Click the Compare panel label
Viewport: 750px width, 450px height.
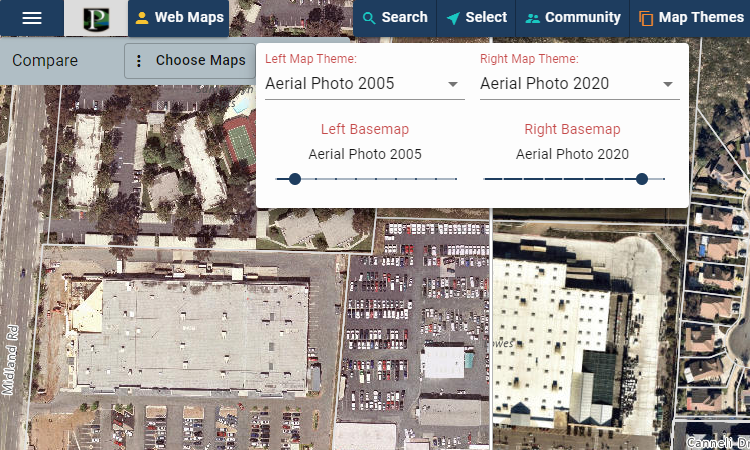(x=45, y=61)
